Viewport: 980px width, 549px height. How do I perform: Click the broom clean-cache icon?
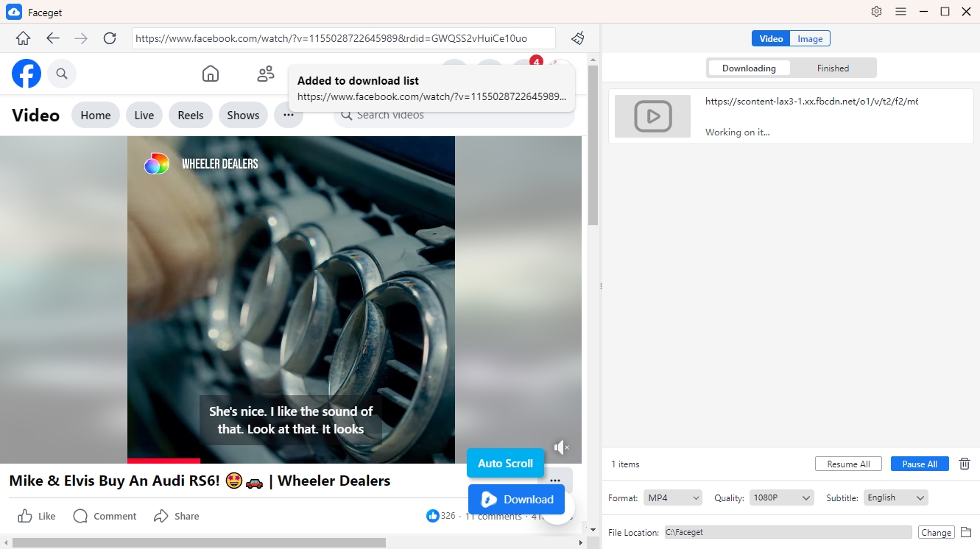pos(578,38)
